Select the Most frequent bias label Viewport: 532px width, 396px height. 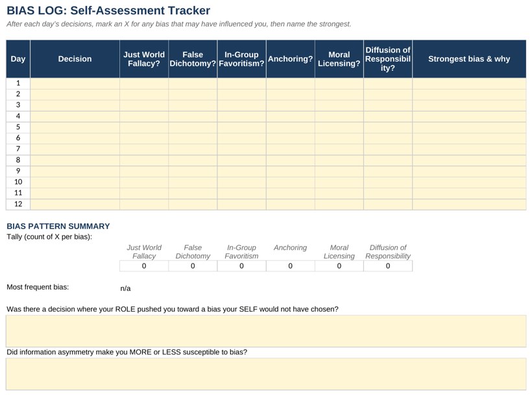pyautogui.click(x=38, y=287)
